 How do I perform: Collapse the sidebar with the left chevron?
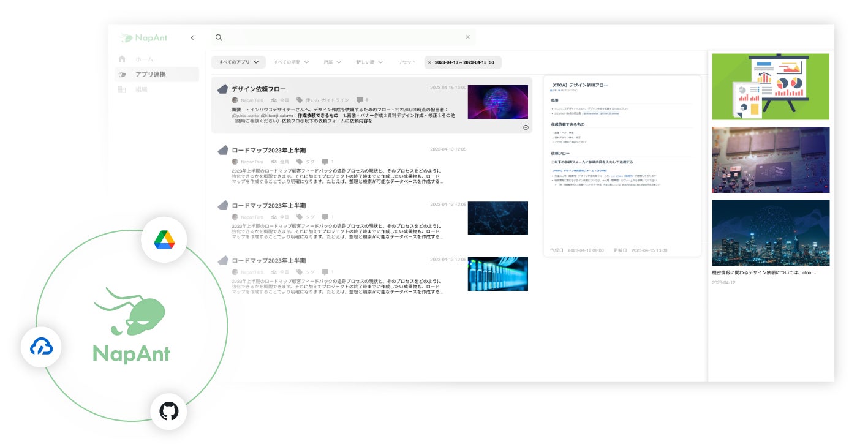192,38
